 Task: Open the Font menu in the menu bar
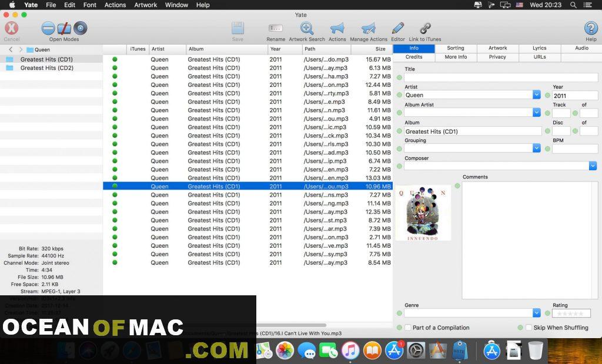(90, 5)
